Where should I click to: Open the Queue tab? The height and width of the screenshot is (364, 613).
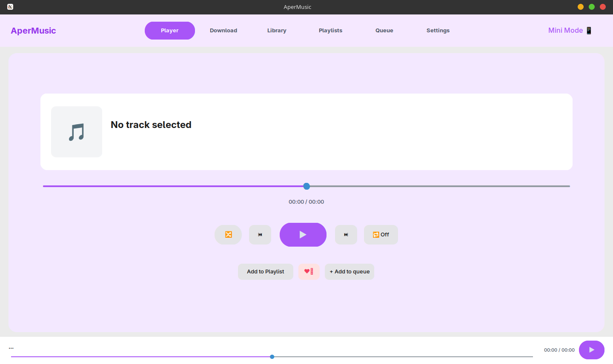tap(384, 31)
